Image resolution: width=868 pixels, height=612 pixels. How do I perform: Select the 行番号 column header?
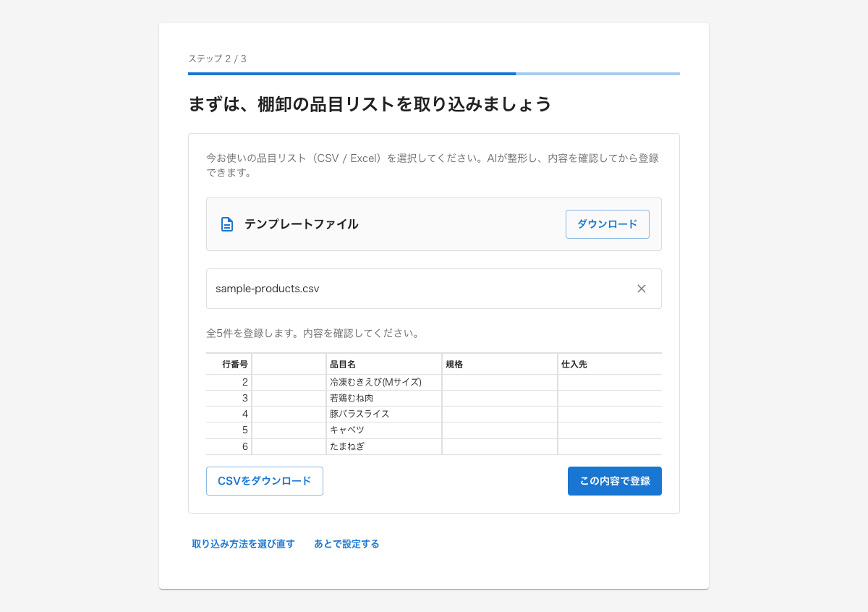coord(229,364)
